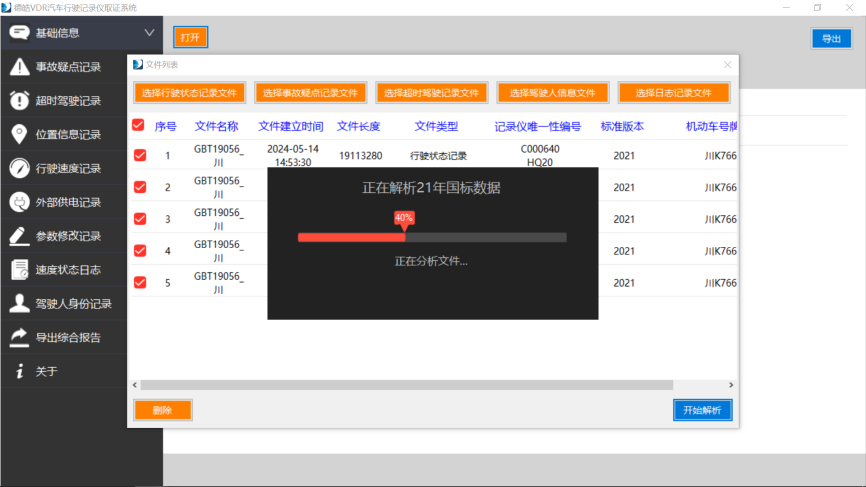Open the 关于 menu item
Viewport: 866px width, 487px height.
pos(64,371)
